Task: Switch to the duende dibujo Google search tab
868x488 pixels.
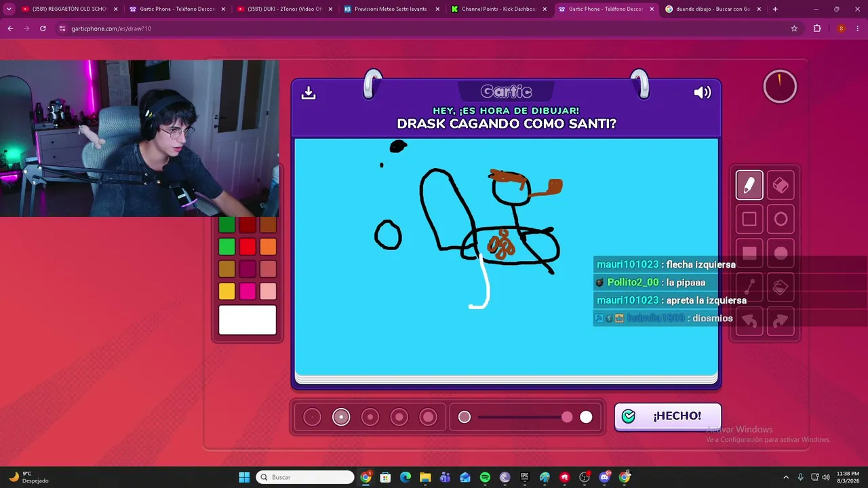Action: [x=713, y=9]
